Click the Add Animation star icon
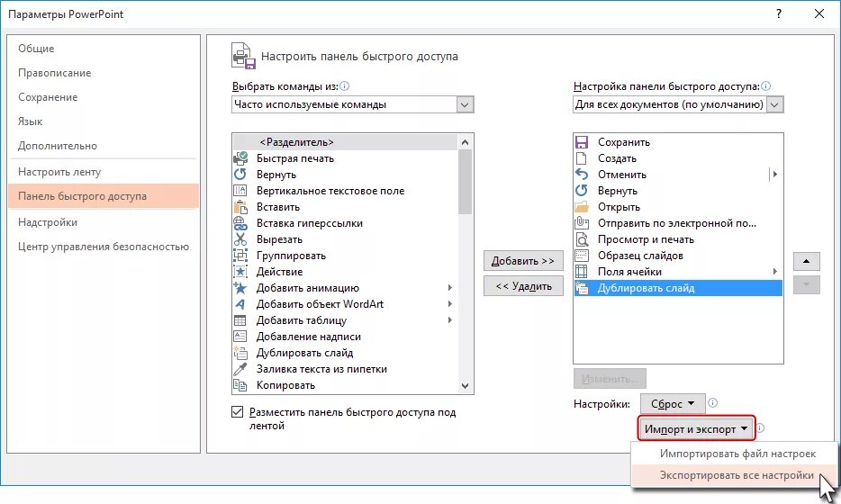841x504 pixels. pos(240,288)
